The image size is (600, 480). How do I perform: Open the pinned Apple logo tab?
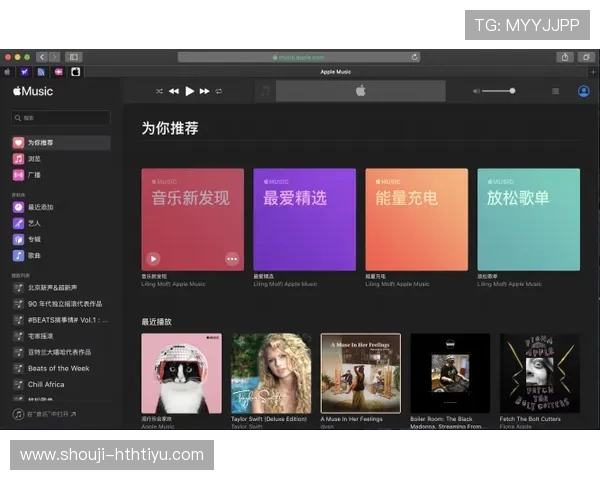[7, 72]
